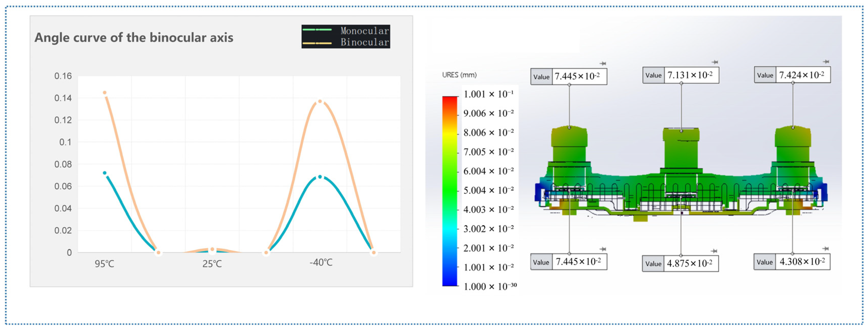Select the small data point at 25°C
Viewport: 868px width, 330px height.
tap(212, 250)
